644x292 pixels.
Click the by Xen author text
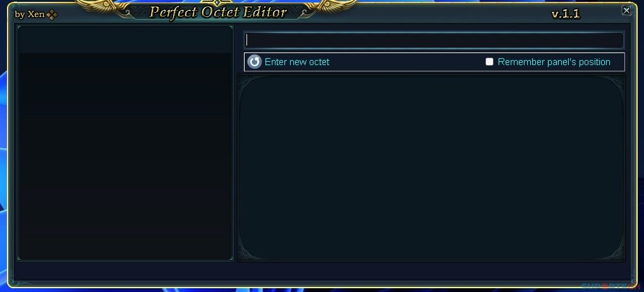click(30, 15)
